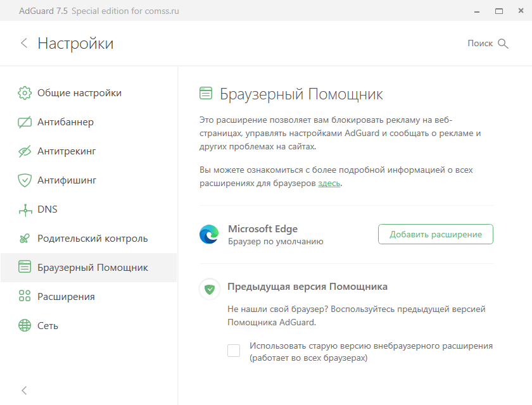Click the green shield beside Предыдущая версия Помощника
Screen dimensions: 532x405
point(210,289)
